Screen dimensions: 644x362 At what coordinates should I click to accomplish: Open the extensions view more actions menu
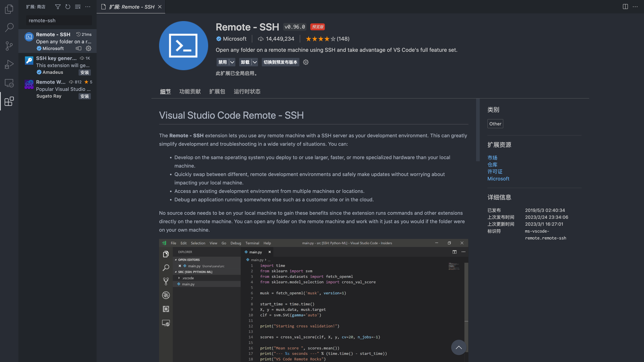(88, 7)
